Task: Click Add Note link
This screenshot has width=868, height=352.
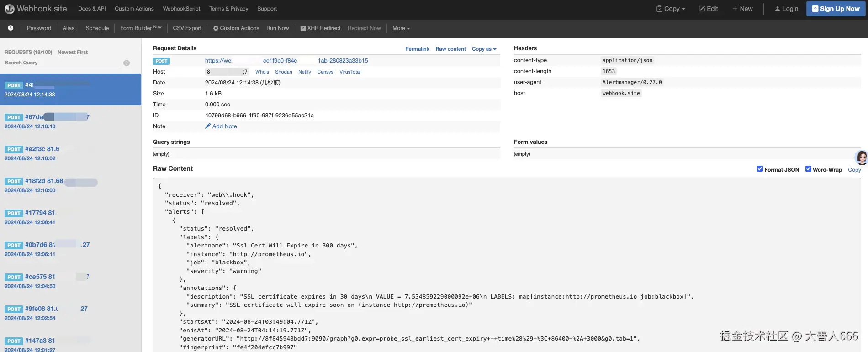Action: [x=224, y=126]
